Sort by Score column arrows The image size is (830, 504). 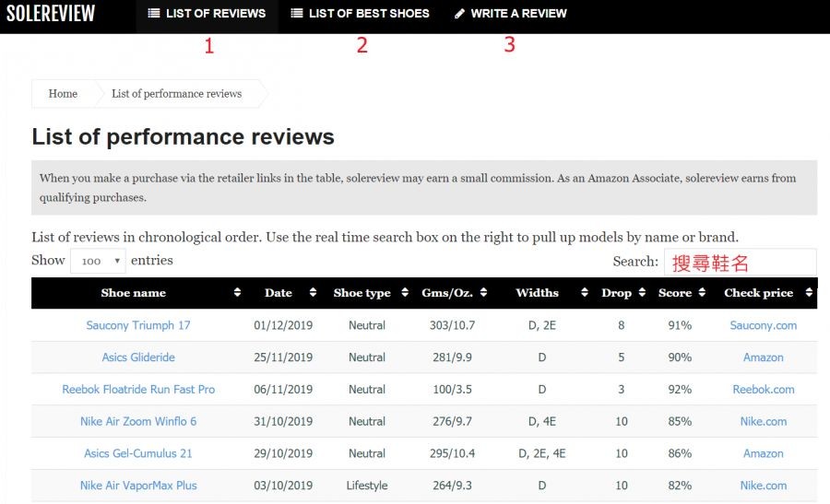click(x=702, y=292)
